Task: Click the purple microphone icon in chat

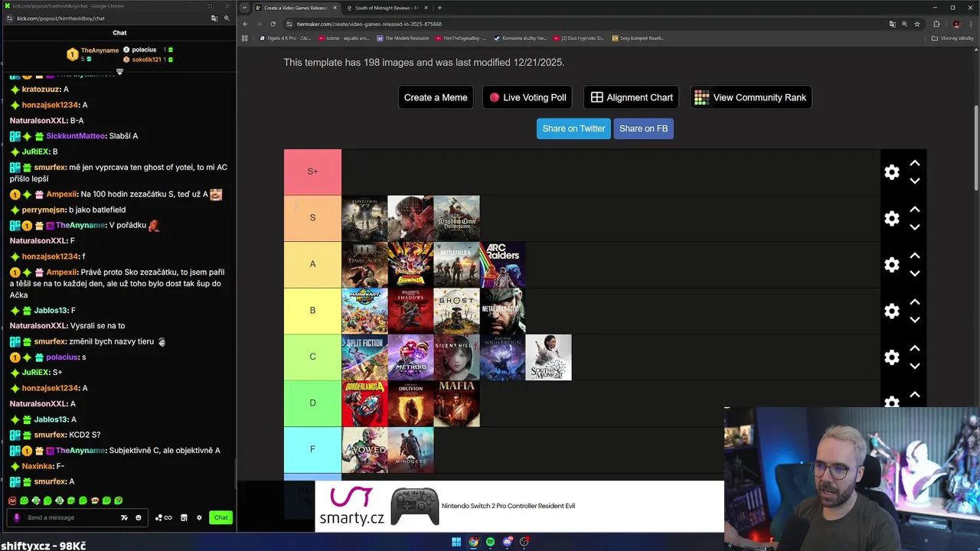Action: coord(17,517)
